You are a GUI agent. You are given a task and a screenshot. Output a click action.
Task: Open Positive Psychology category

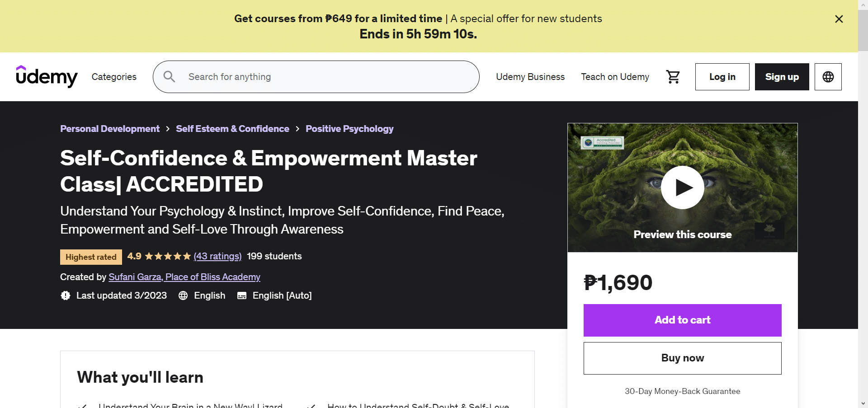point(349,129)
